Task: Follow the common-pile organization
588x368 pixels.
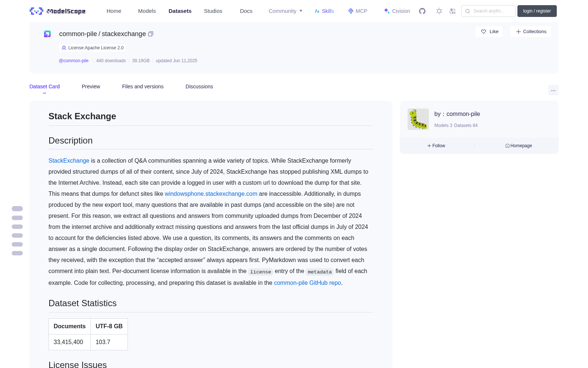Action: (436, 146)
